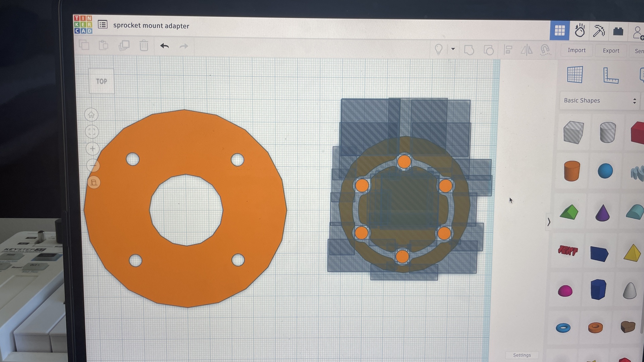Viewport: 644px width, 362px height.
Task: Click the Align tool icon
Action: click(x=508, y=50)
